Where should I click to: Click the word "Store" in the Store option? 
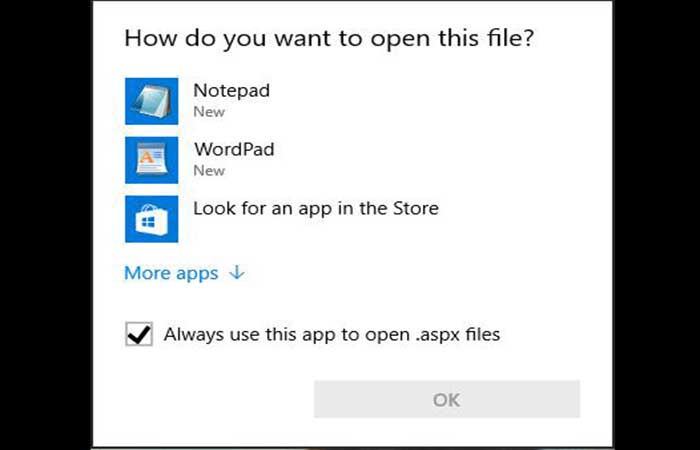point(414,209)
